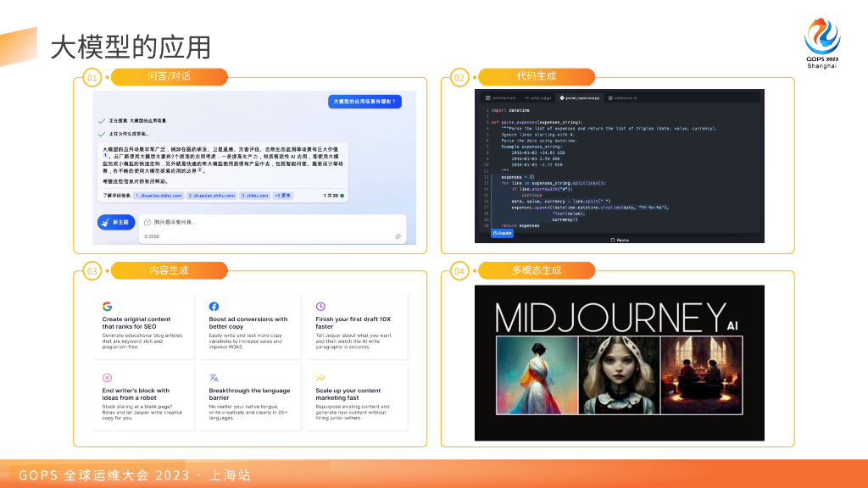This screenshot has width=868, height=488.
Task: Click the GOPS 2023 Shanghai logo
Action: click(821, 42)
